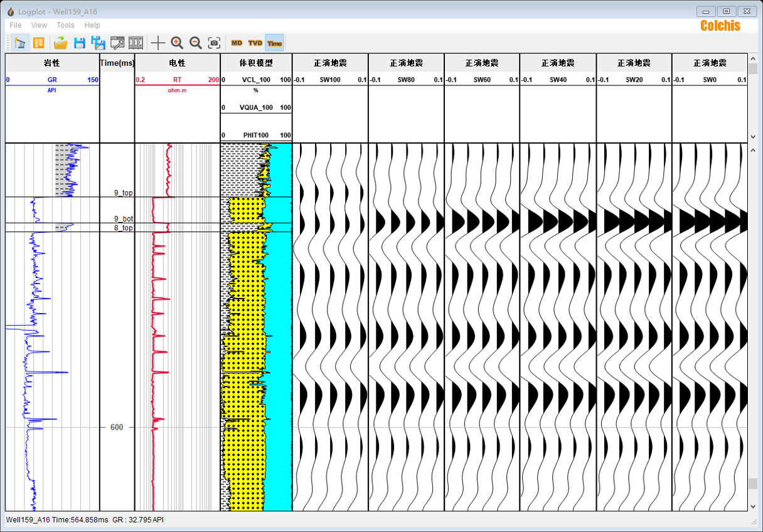This screenshot has width=763, height=532.
Task: Click the well derrick toolbar icon
Action: click(x=20, y=43)
